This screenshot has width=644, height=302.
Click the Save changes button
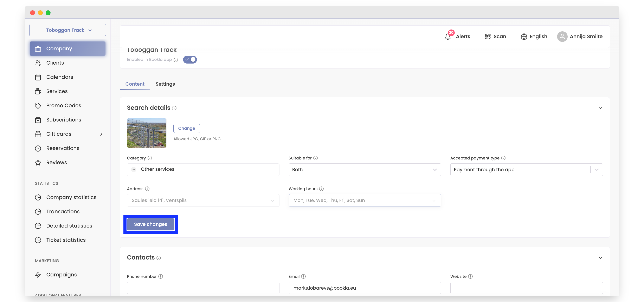point(150,224)
